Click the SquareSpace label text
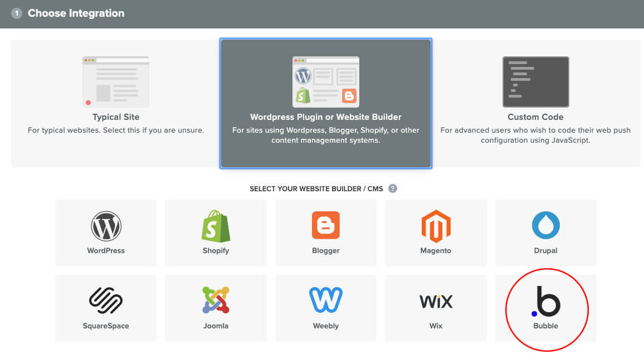 (x=106, y=326)
